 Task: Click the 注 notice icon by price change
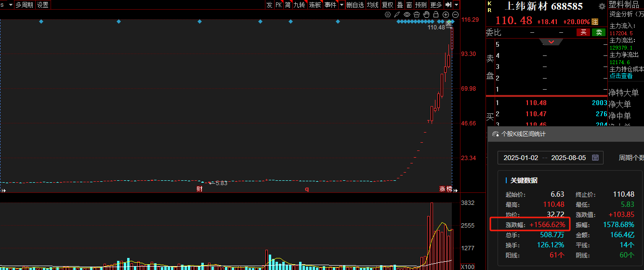(595, 22)
